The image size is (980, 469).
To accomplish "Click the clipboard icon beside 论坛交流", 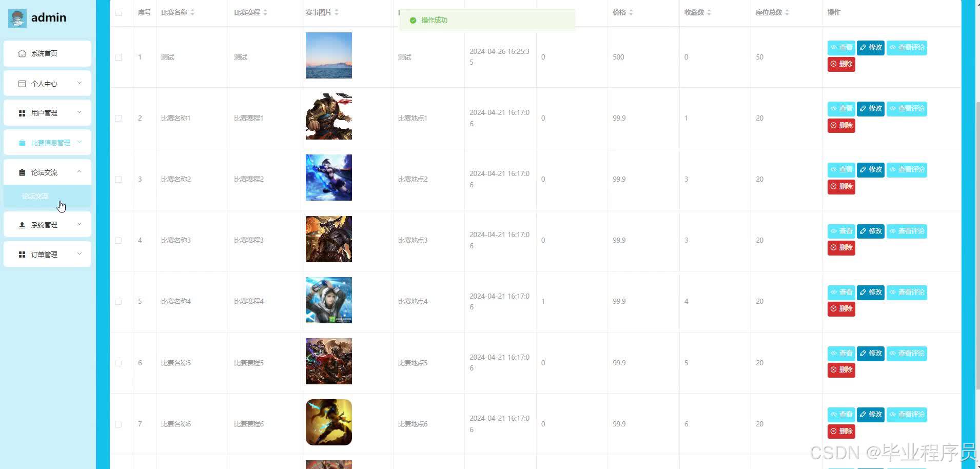I will coord(22,172).
